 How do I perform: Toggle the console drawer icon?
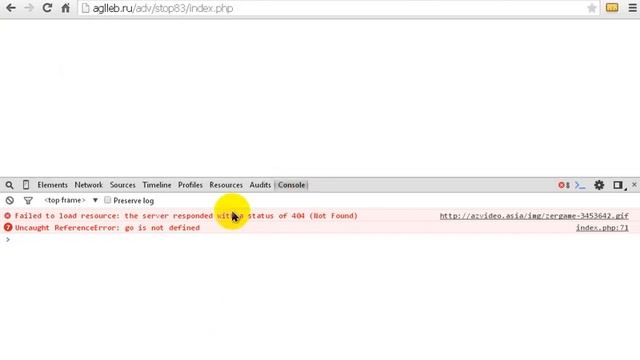point(580,185)
